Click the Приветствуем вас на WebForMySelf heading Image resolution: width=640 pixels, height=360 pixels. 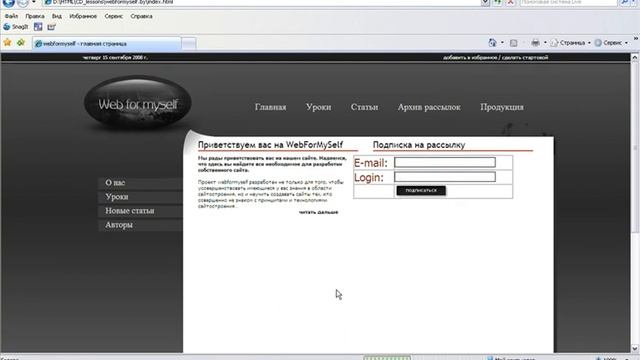pyautogui.click(x=271, y=144)
